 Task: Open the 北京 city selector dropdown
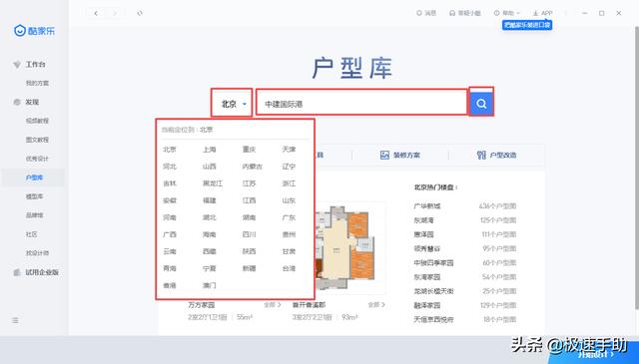pos(232,104)
